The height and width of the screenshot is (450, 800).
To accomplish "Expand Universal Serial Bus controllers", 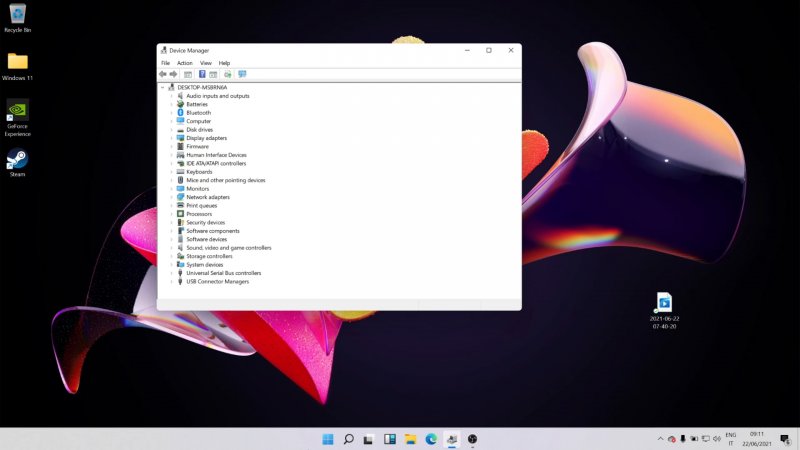I will (171, 273).
